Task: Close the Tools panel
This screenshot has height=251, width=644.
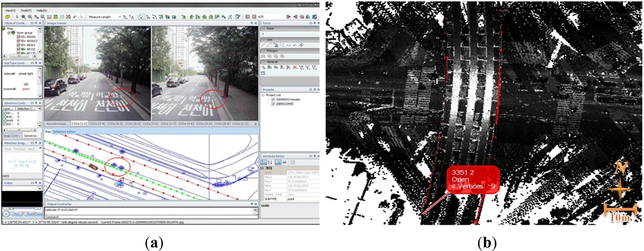Action: [318, 23]
